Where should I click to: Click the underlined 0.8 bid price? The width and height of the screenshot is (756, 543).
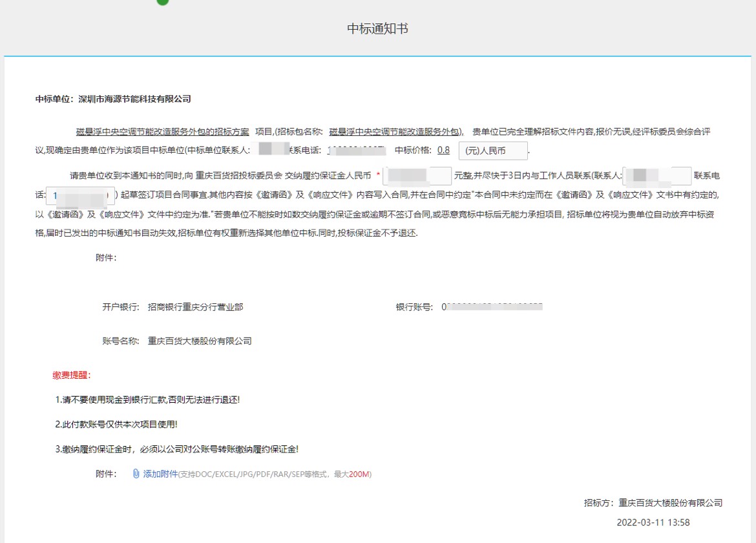443,150
